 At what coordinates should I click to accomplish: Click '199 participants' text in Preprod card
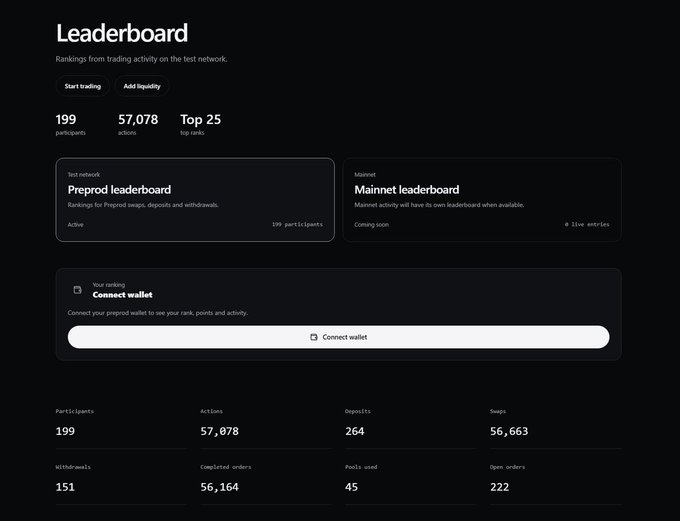[x=297, y=224]
